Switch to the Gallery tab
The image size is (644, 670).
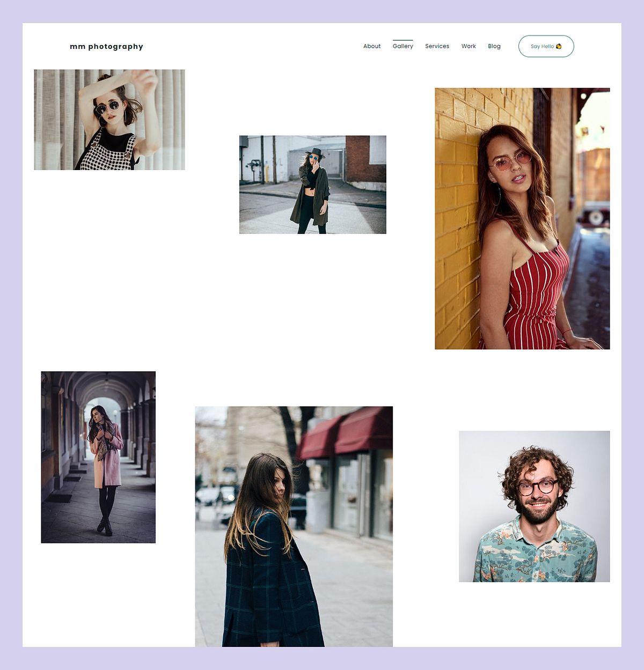[403, 46]
